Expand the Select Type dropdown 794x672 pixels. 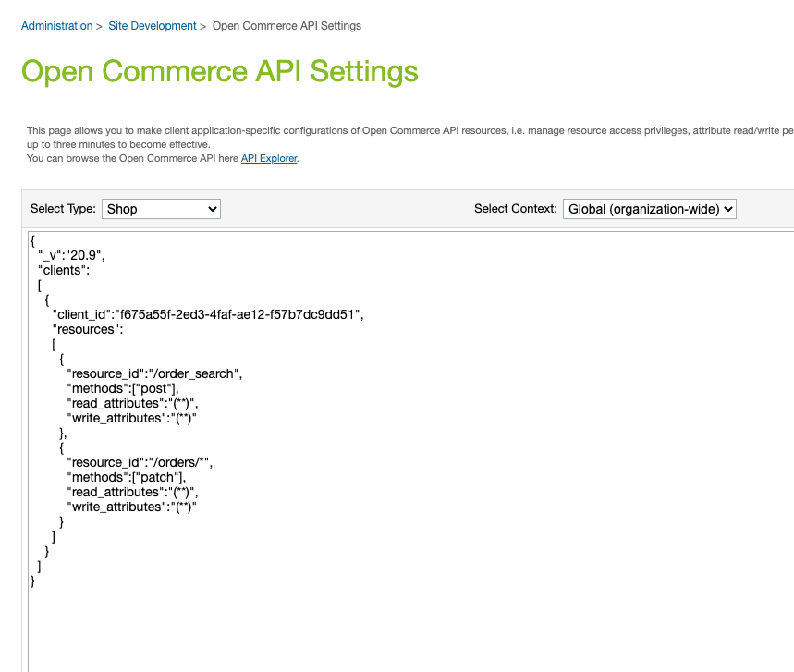click(161, 209)
